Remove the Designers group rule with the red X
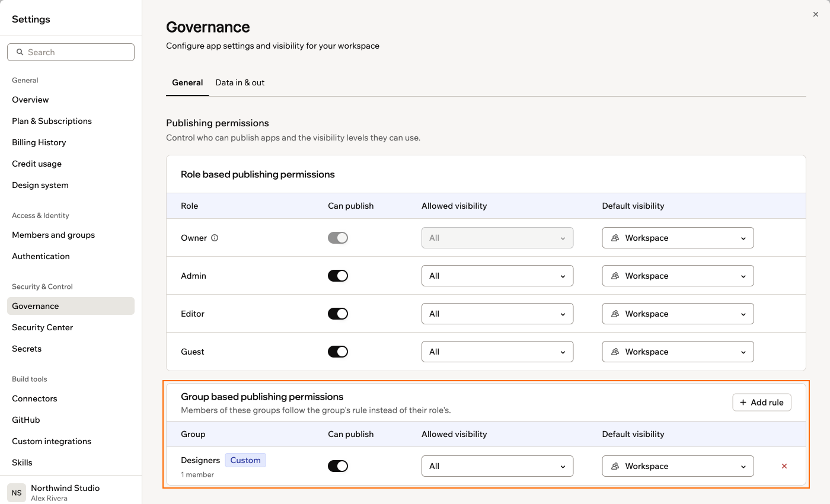Viewport: 830px width, 504px height. [x=784, y=466]
